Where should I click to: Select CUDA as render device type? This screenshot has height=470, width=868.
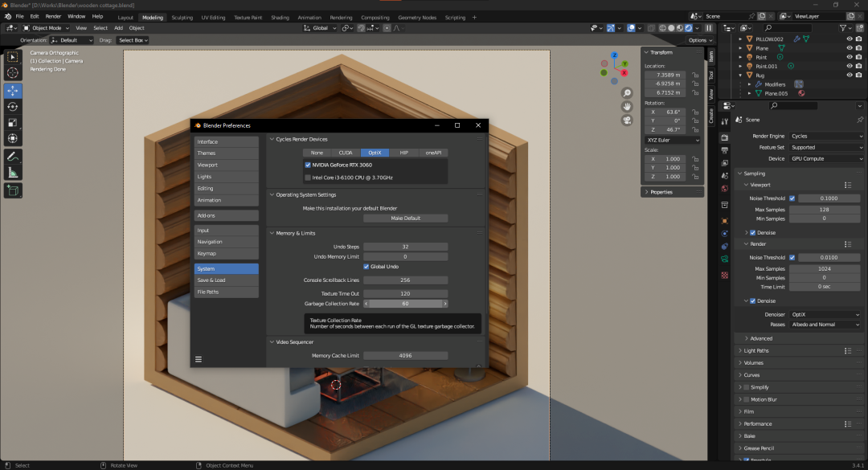[x=346, y=153]
